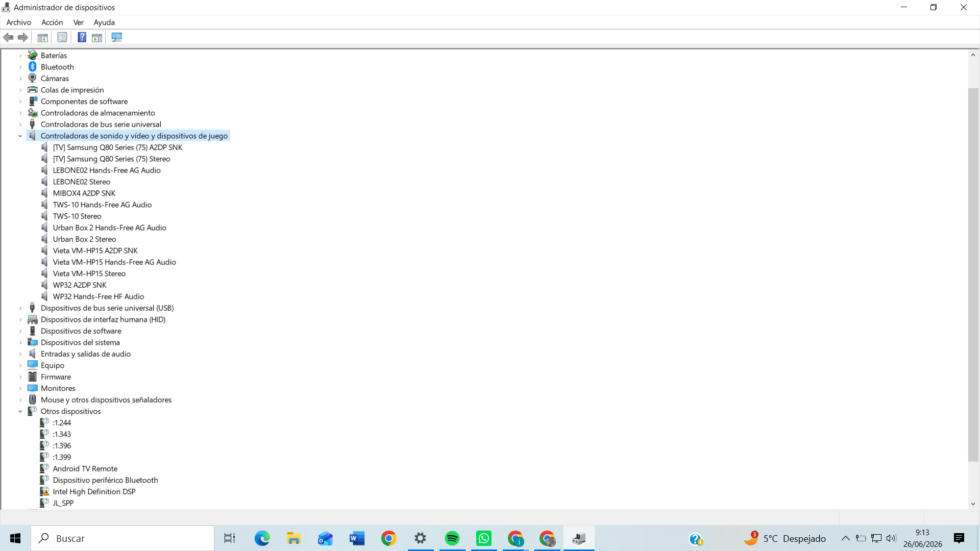Click the Android TV Remote unknown device icon
This screenshot has width=980, height=551.
point(44,468)
